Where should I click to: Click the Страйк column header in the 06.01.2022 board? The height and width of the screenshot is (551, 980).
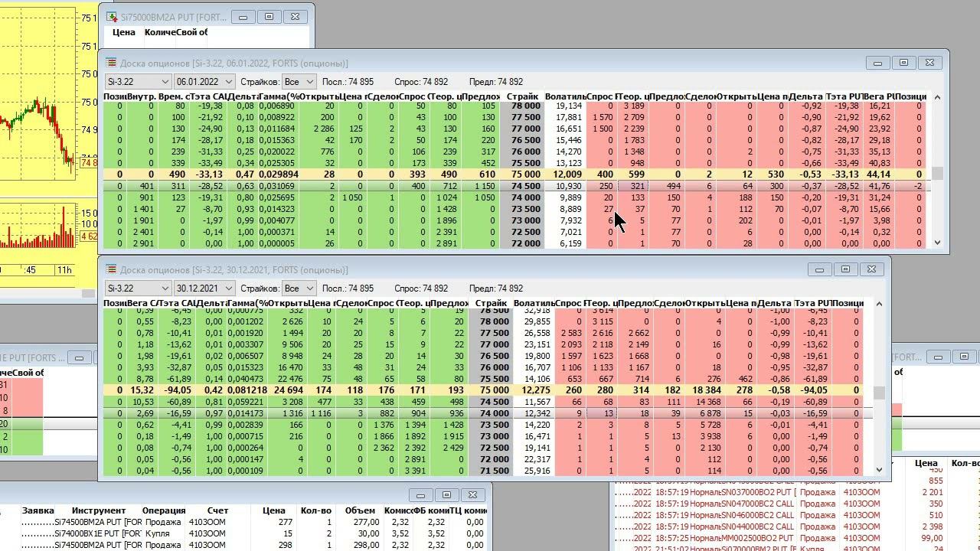(522, 96)
